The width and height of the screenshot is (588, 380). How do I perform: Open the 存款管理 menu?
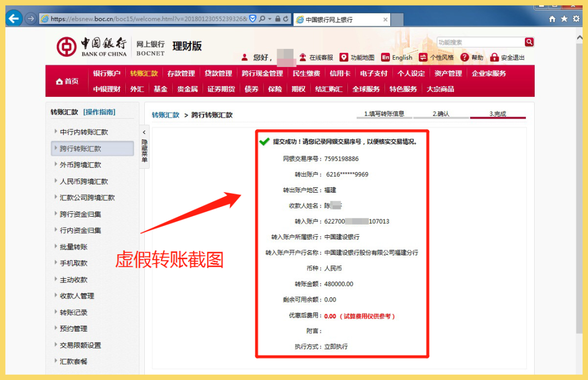click(x=181, y=73)
